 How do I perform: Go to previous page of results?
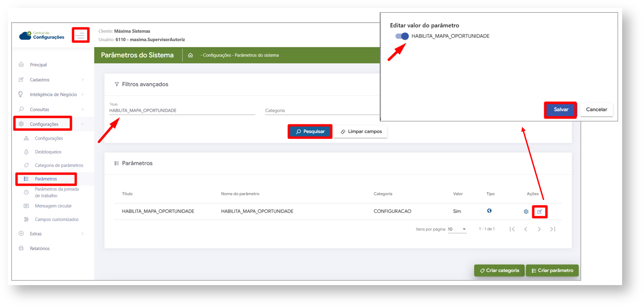(x=526, y=229)
